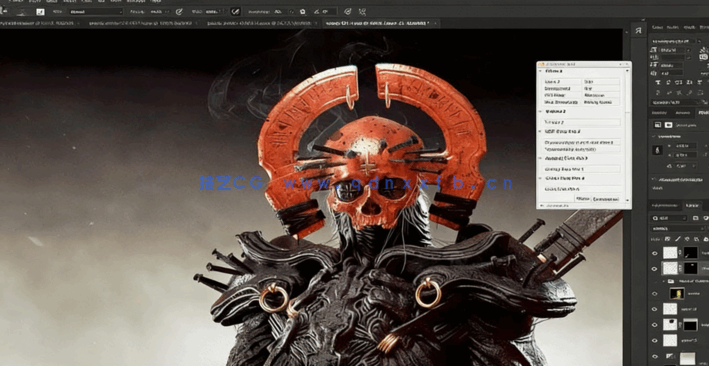Toggle the highlighted Airbrush build-up icon
Image resolution: width=709 pixels, height=366 pixels.
coord(235,12)
